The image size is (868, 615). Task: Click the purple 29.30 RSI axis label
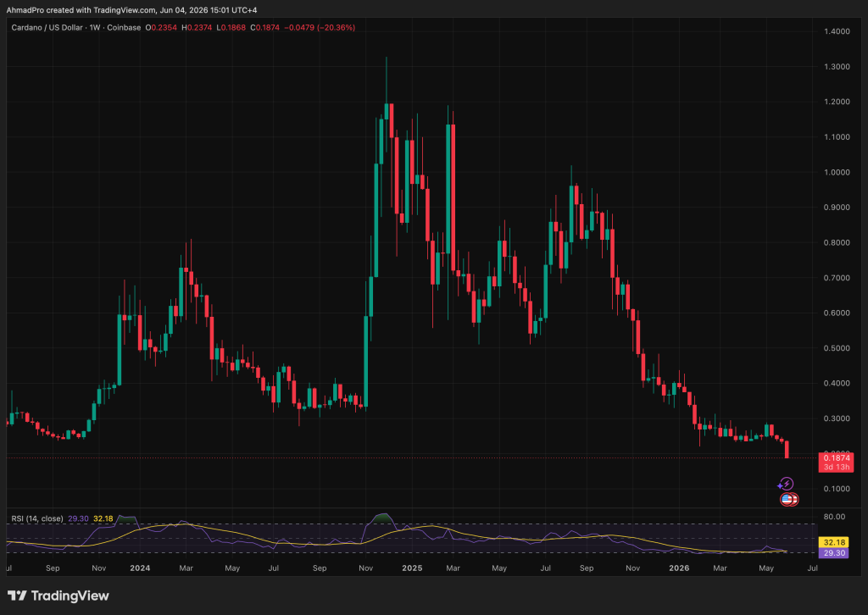pyautogui.click(x=834, y=553)
